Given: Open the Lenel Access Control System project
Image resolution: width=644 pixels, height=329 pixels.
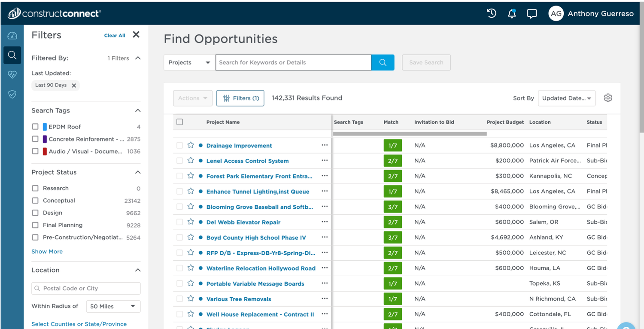Looking at the screenshot, I should (x=247, y=161).
